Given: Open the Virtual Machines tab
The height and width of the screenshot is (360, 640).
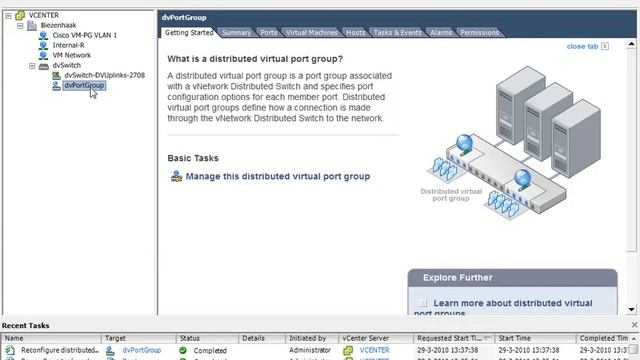Looking at the screenshot, I should (311, 33).
